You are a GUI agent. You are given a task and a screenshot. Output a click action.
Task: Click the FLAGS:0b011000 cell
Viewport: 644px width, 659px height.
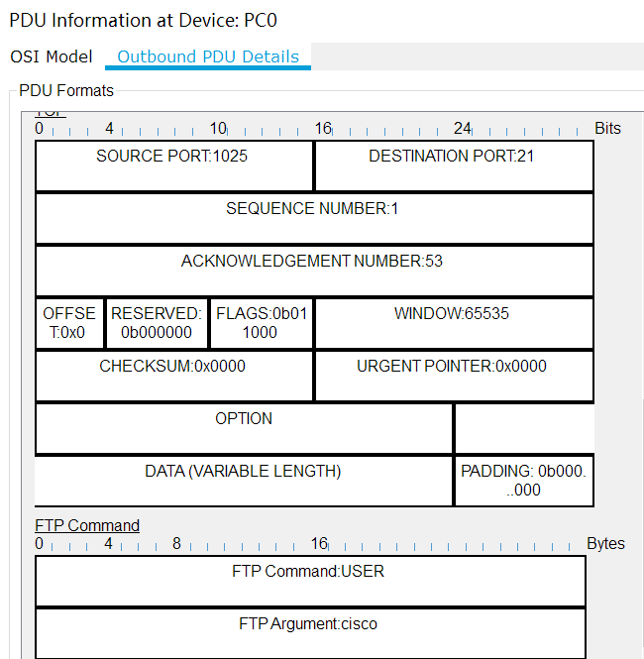coord(262,323)
